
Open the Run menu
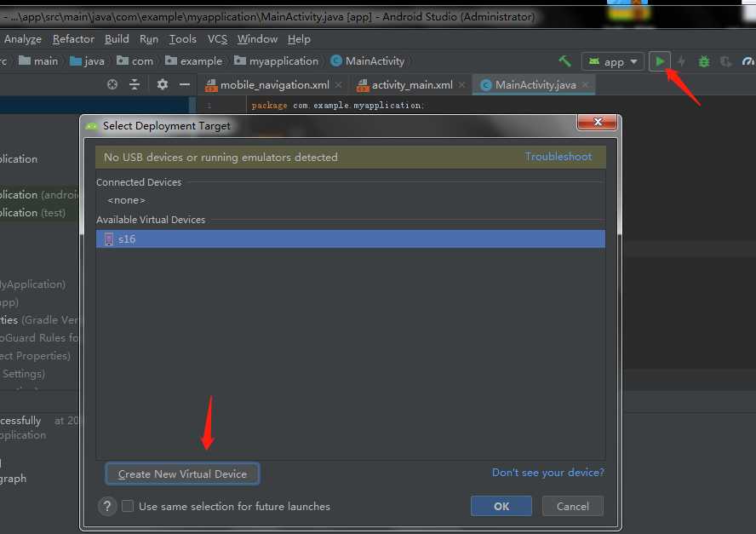pos(148,39)
